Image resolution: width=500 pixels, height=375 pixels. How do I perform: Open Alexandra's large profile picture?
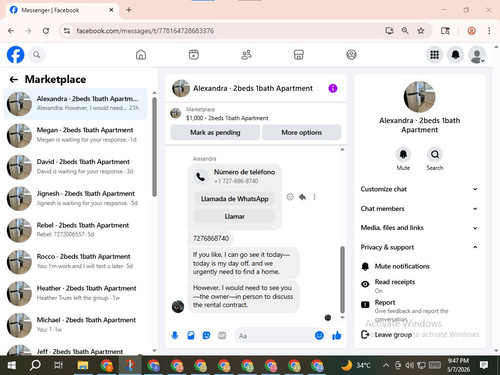pos(419,97)
